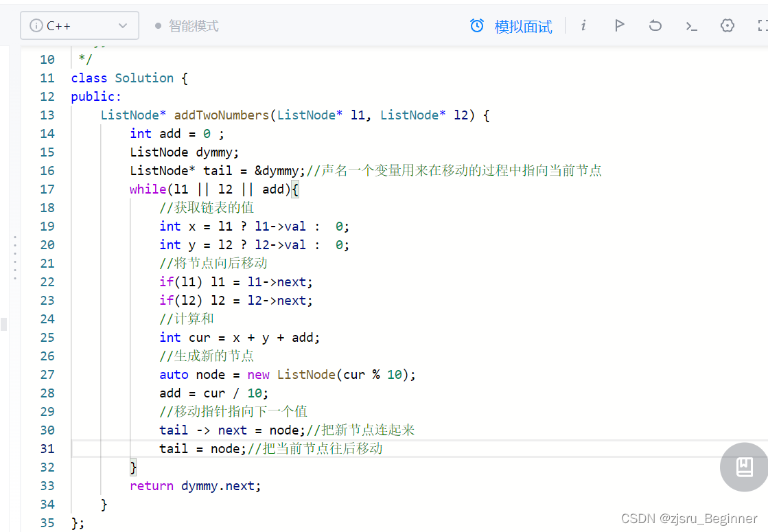768x532 pixels.
Task: Click the info icon beside C++
Action: (x=36, y=25)
